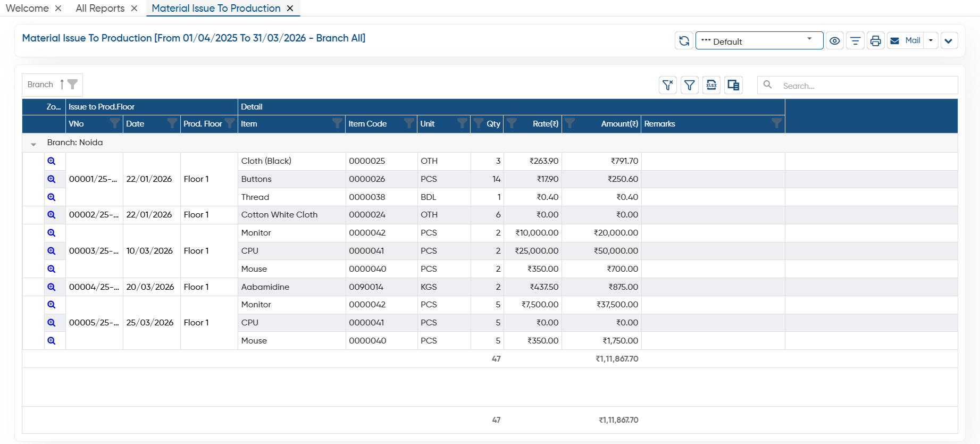Zoom into the Aabamidine row

coord(52,287)
